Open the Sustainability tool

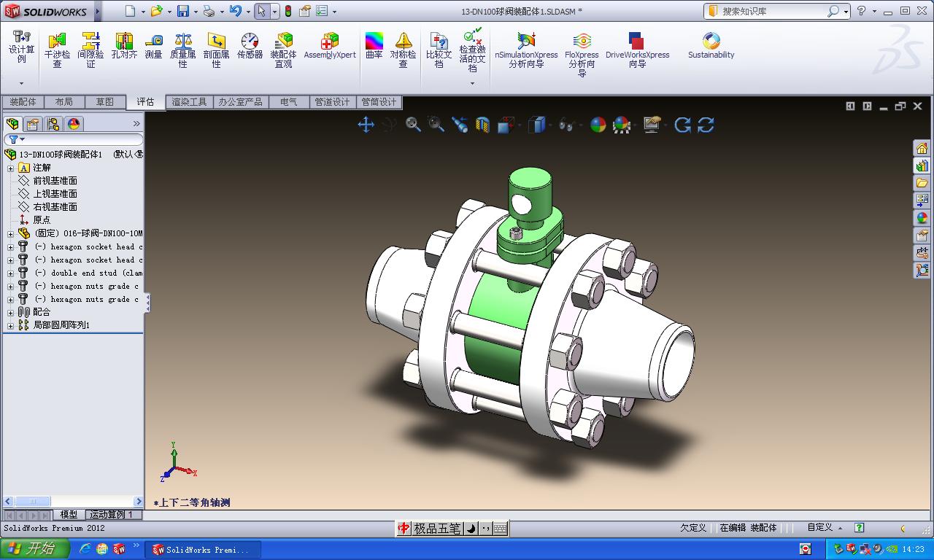(x=711, y=45)
